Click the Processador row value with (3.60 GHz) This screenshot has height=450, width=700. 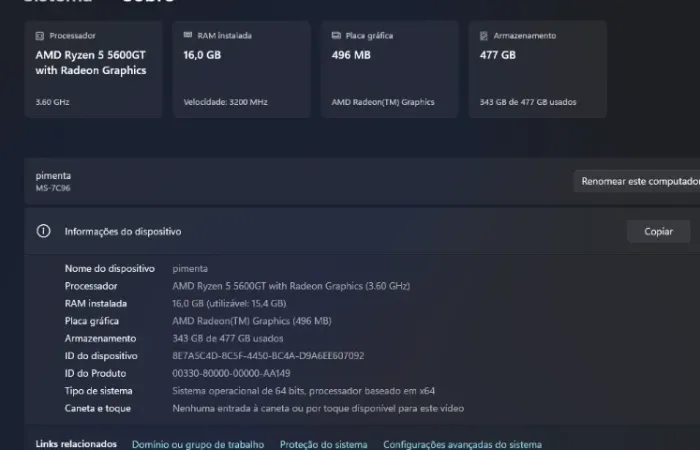click(291, 286)
